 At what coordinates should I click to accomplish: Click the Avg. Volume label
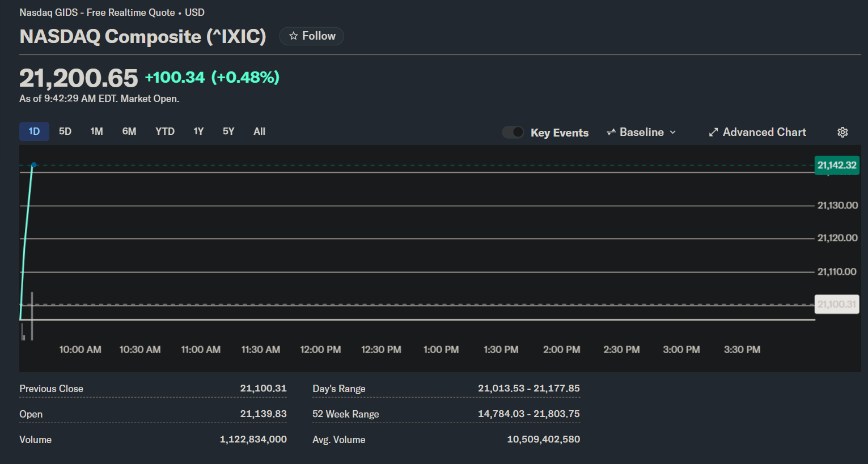(x=339, y=440)
